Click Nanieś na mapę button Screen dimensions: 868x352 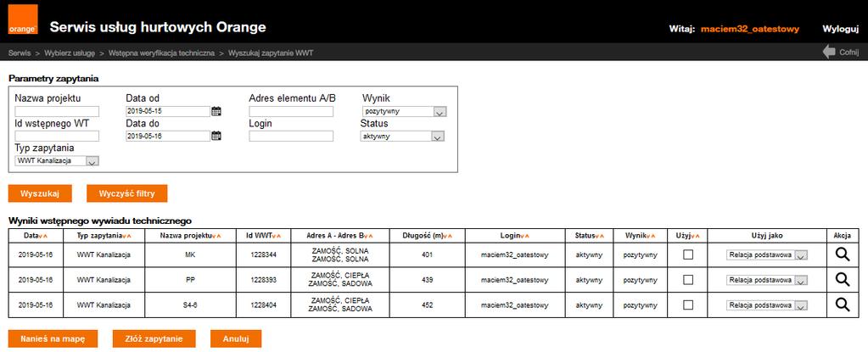pos(53,338)
